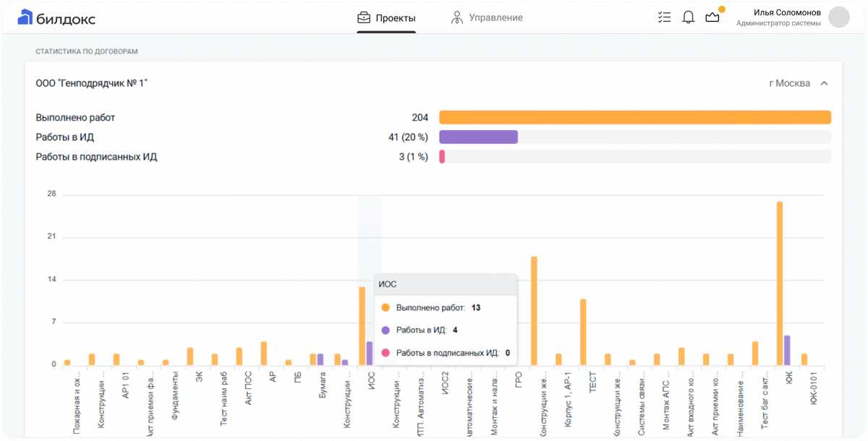Click the purple bar for ЮК
The width and height of the screenshot is (868, 441).
787,351
